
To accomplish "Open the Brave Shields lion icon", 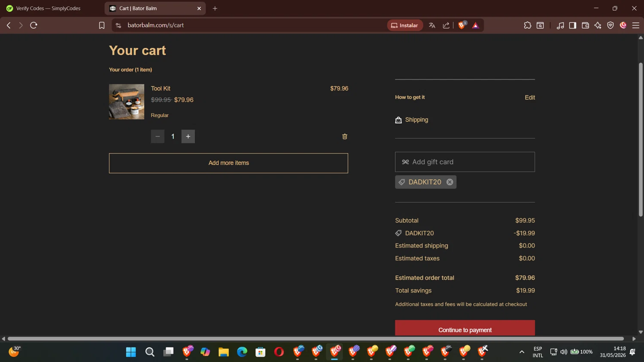I will (x=462, y=25).
